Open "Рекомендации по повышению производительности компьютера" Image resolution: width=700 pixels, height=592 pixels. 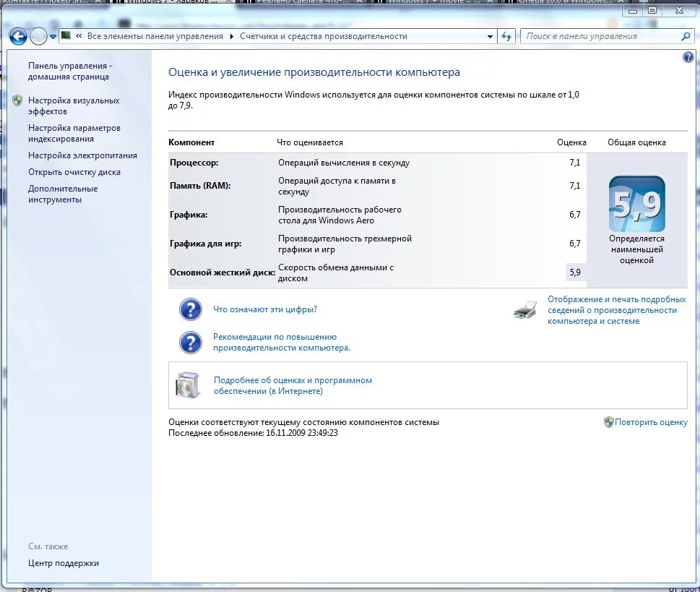pyautogui.click(x=282, y=342)
